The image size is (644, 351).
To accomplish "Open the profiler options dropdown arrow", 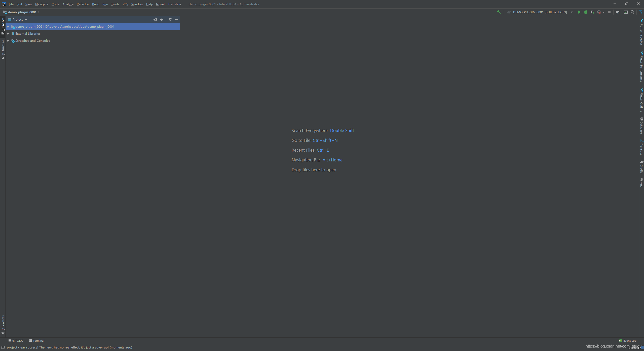I will click(x=603, y=12).
